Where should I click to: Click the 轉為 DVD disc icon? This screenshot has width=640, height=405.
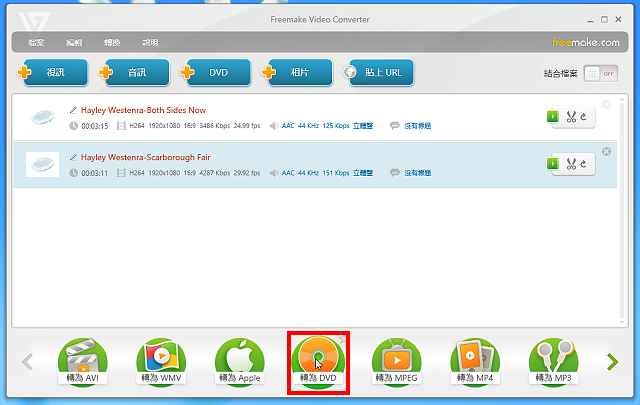coord(318,362)
